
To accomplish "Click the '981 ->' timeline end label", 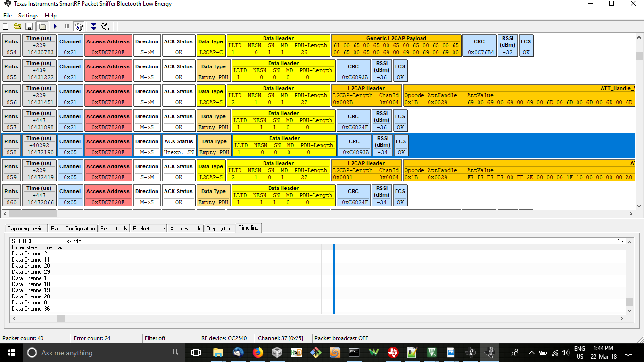I will (x=618, y=241).
